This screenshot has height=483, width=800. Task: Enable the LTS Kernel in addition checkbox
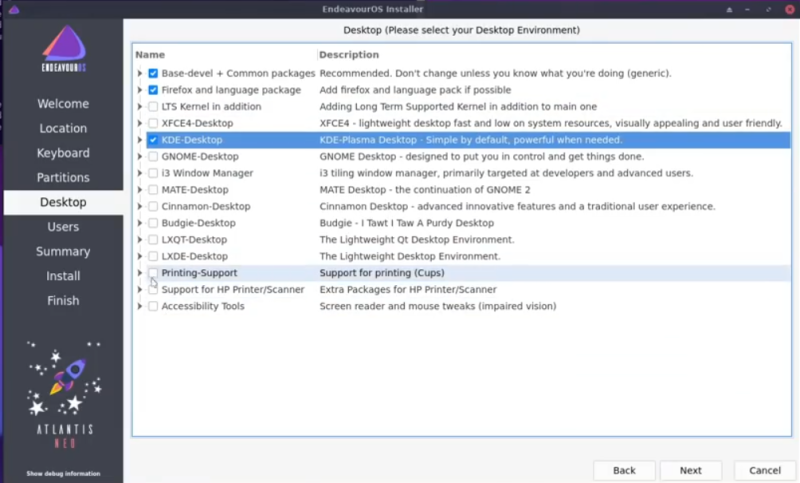pos(153,107)
